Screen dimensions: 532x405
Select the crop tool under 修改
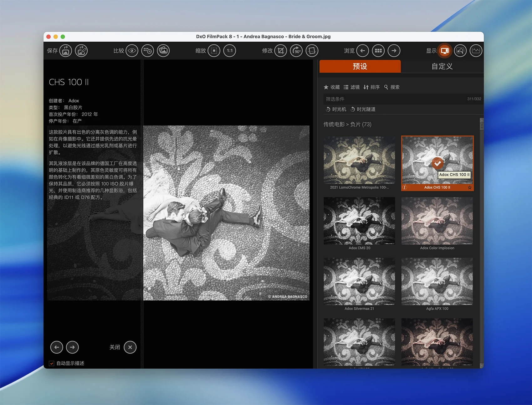(x=281, y=51)
